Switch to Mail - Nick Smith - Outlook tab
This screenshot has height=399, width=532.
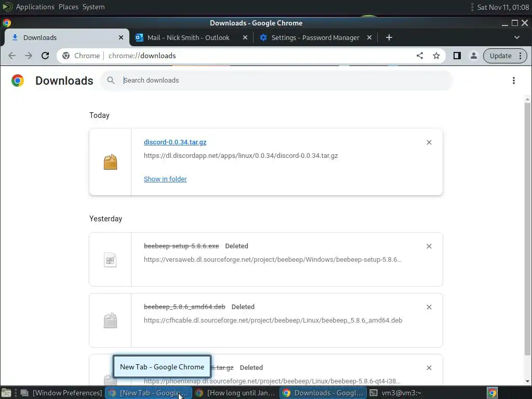(x=189, y=37)
